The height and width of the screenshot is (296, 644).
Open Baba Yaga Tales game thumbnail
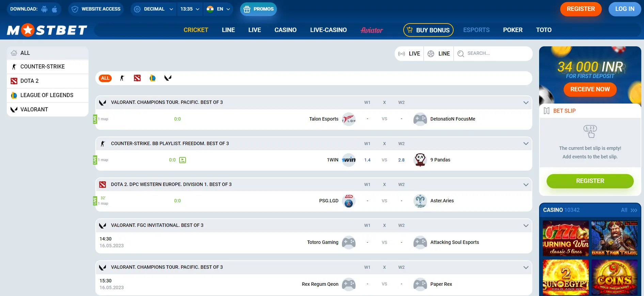(x=614, y=238)
